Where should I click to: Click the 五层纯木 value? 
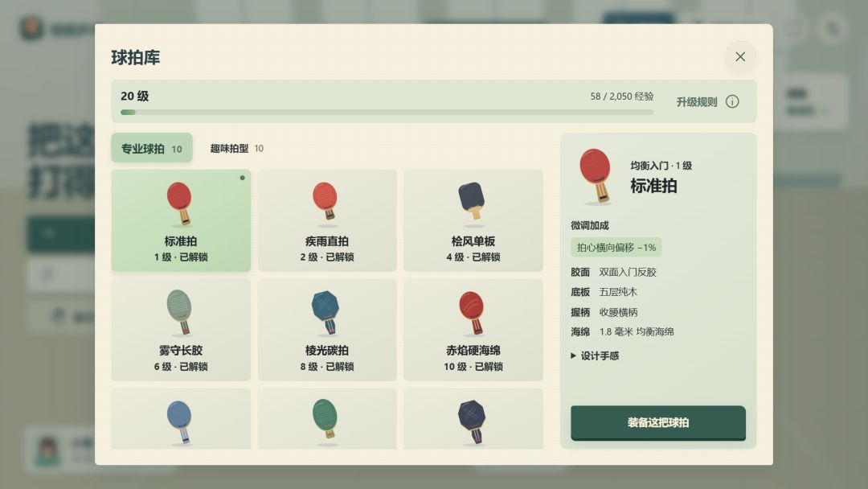(618, 292)
